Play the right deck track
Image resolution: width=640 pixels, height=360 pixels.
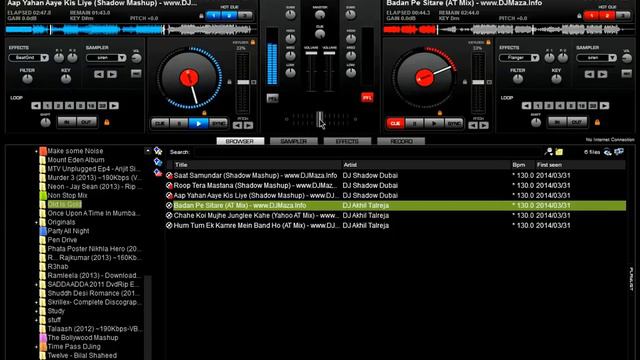pyautogui.click(x=434, y=123)
